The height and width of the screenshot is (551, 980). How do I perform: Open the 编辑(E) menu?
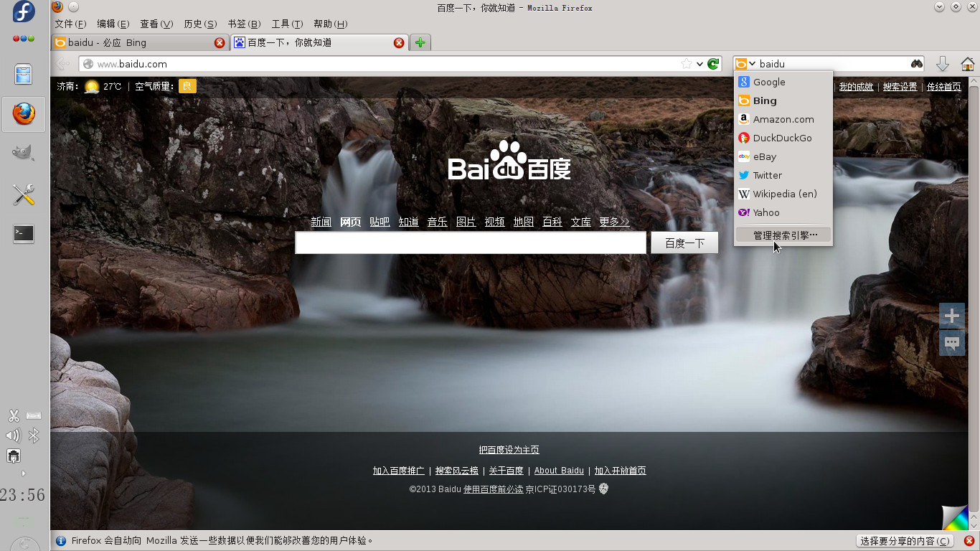[113, 24]
